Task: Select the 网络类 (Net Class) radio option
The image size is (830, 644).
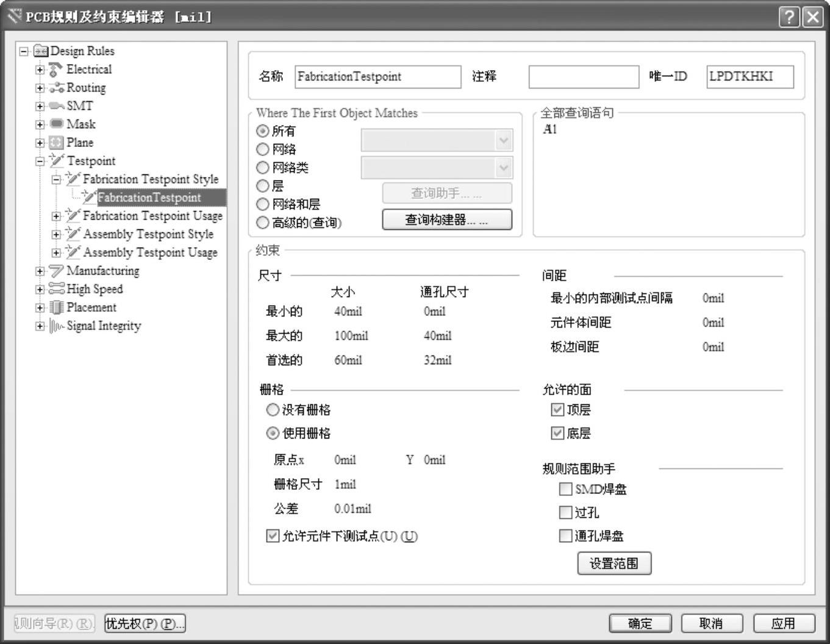Action: pos(263,168)
